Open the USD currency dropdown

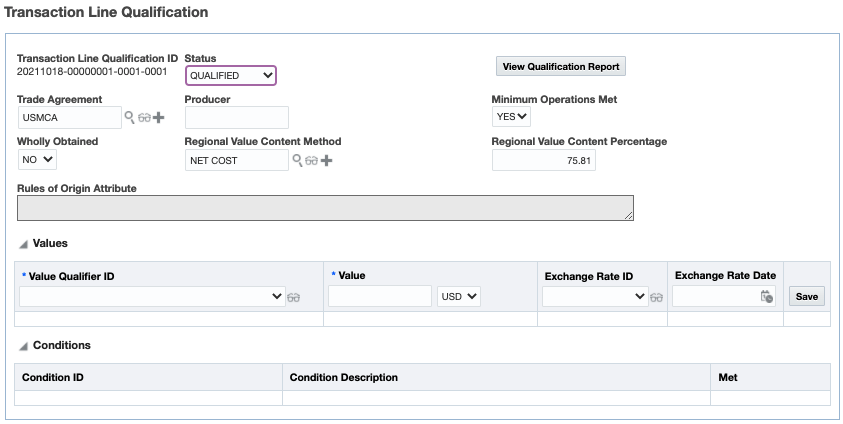coord(459,297)
